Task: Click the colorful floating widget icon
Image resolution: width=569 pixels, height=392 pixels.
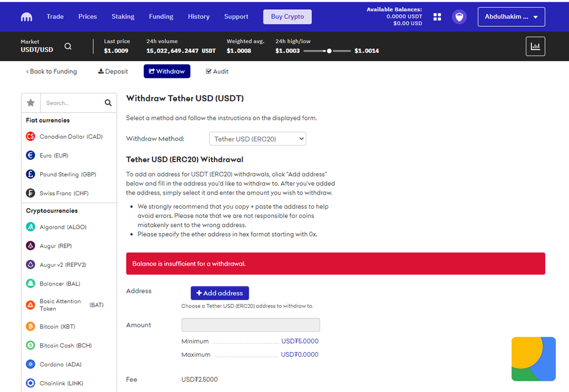Action: [x=534, y=359]
